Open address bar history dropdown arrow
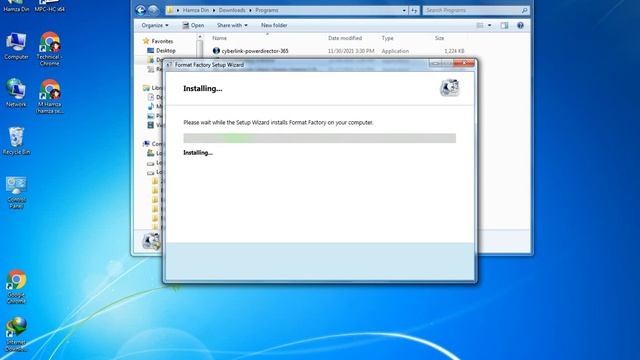This screenshot has width=640, height=360. pos(404,10)
